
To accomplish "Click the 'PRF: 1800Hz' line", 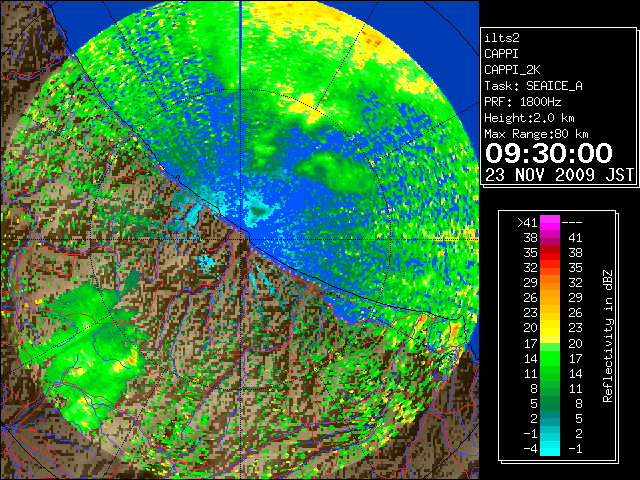I will 523,102.
